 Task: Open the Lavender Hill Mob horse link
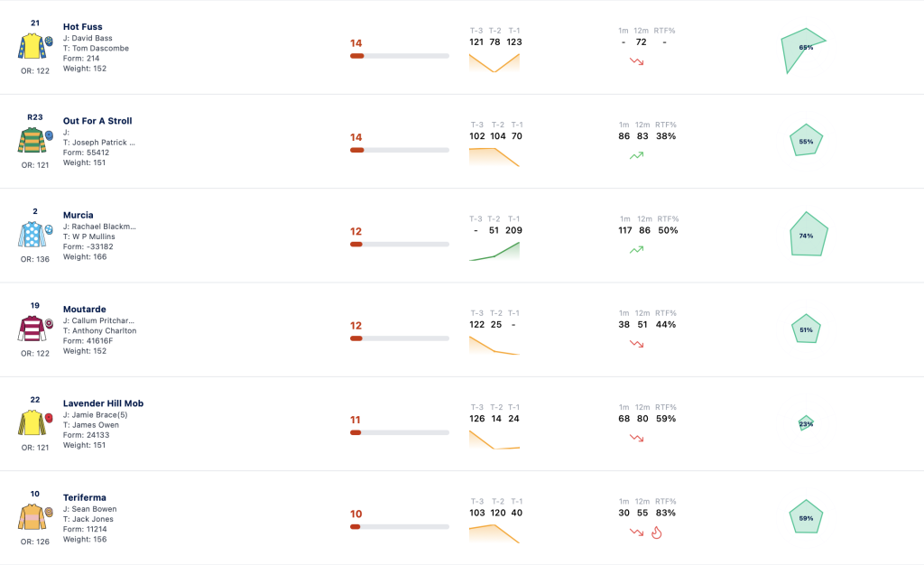(x=103, y=403)
